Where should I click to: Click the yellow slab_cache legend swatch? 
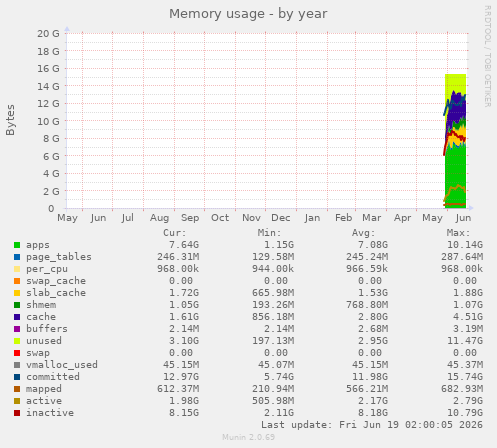[17, 293]
